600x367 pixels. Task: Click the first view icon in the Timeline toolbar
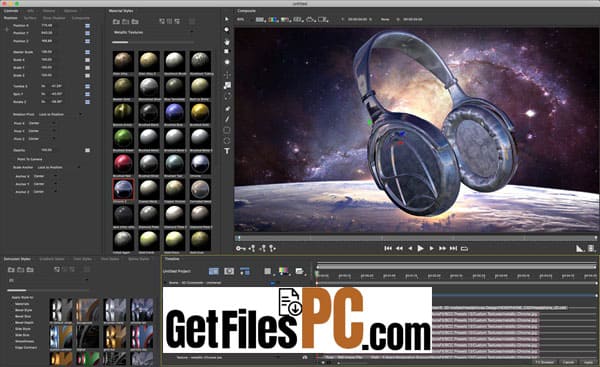(x=214, y=271)
